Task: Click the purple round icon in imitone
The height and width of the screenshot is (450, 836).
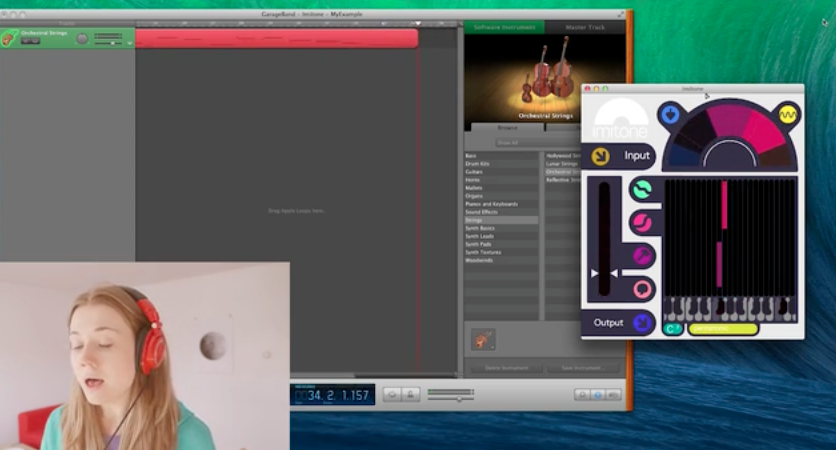Action: click(x=642, y=256)
